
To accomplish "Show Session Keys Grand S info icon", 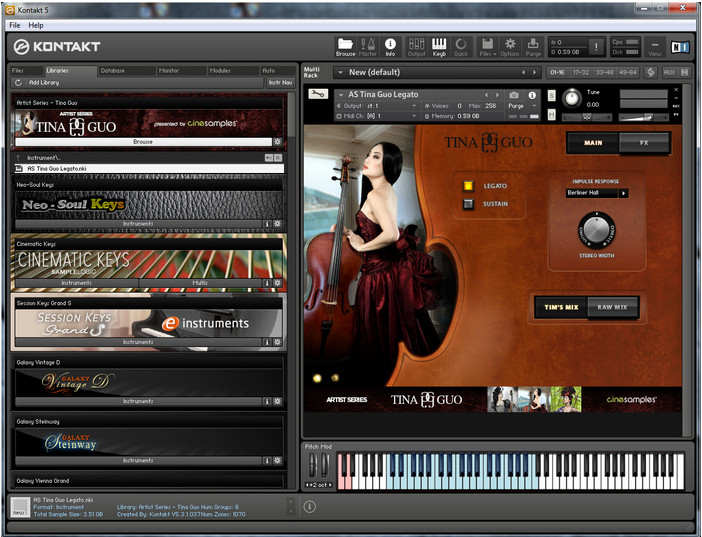I will pos(267,342).
